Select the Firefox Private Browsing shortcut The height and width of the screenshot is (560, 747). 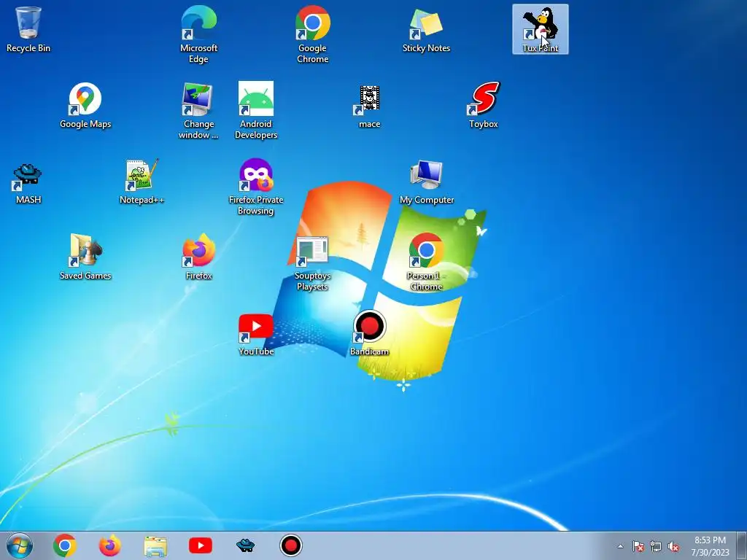tap(256, 187)
